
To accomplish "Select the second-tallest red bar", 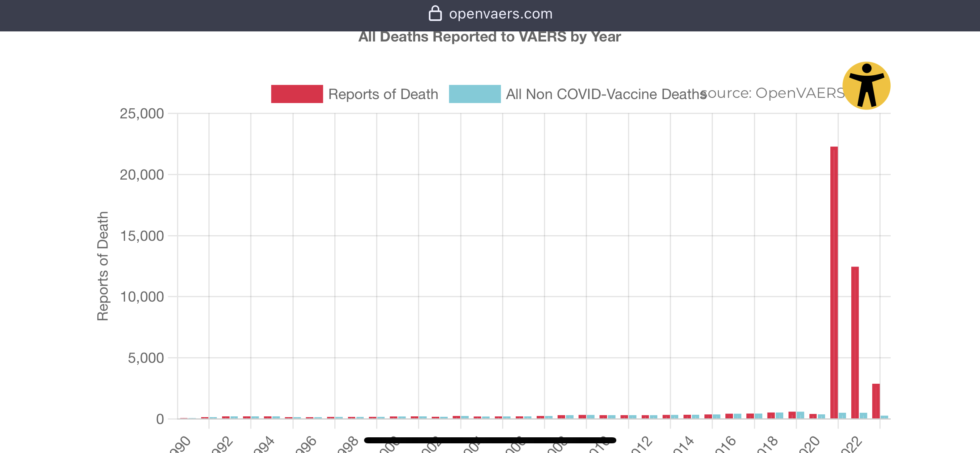I will (855, 342).
